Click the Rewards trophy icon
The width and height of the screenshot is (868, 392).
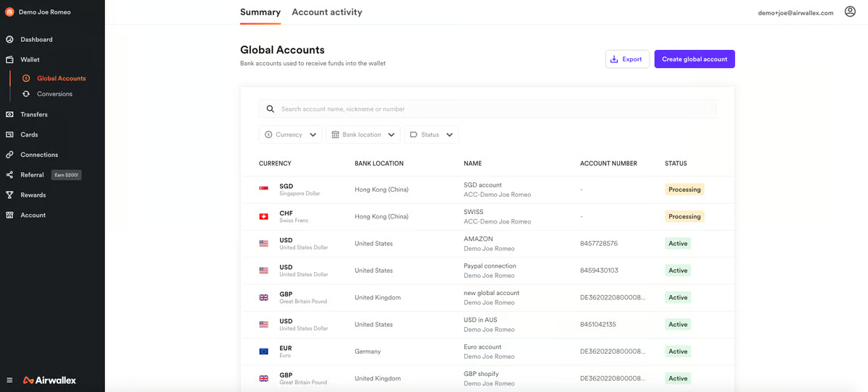click(x=9, y=195)
